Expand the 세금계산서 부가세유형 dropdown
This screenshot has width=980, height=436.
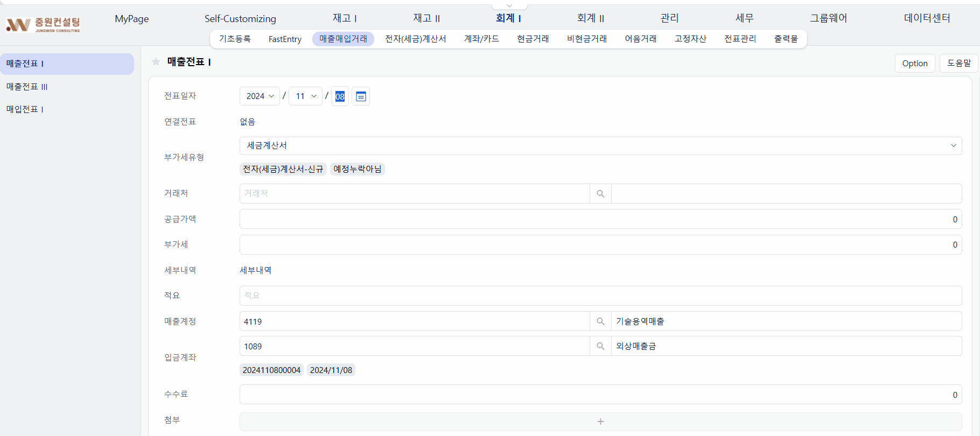click(600, 146)
